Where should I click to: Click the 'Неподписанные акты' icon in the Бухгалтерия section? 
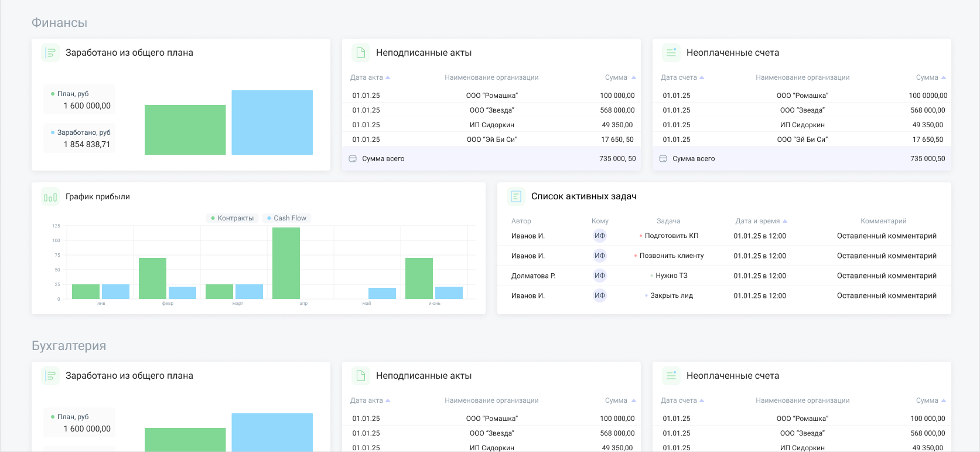tap(361, 376)
